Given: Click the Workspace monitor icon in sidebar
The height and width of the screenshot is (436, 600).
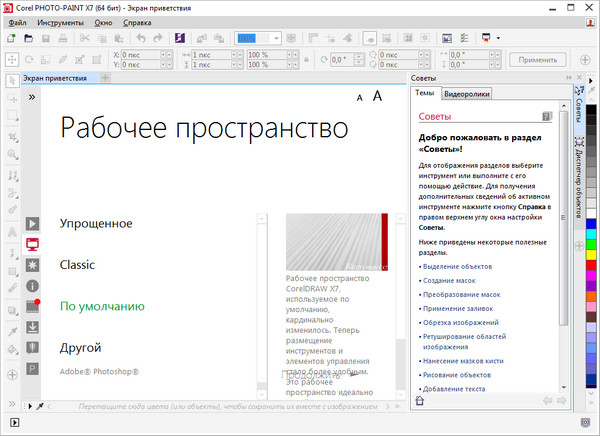Looking at the screenshot, I should [32, 244].
